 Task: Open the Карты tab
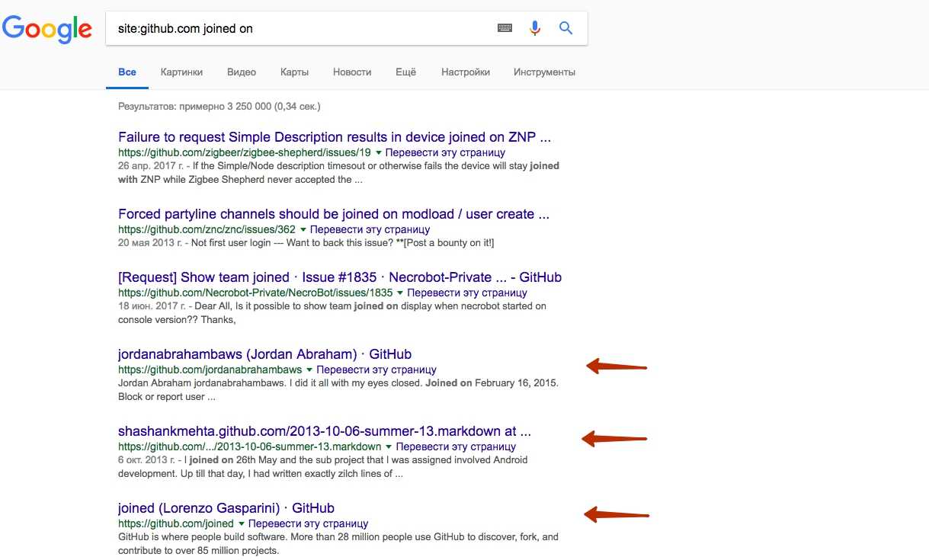tap(294, 72)
